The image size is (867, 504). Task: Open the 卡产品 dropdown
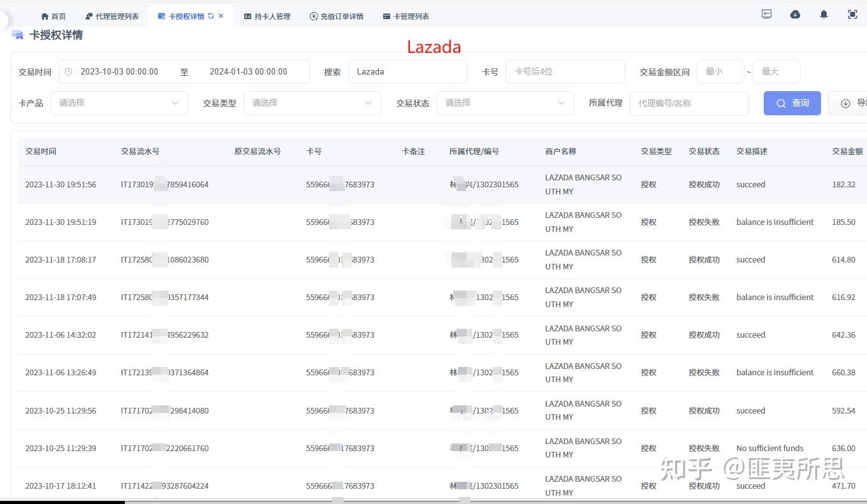[x=119, y=103]
